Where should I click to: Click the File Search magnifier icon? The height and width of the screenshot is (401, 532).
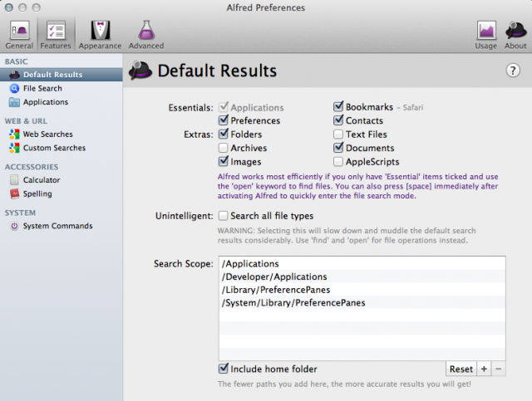(14, 89)
